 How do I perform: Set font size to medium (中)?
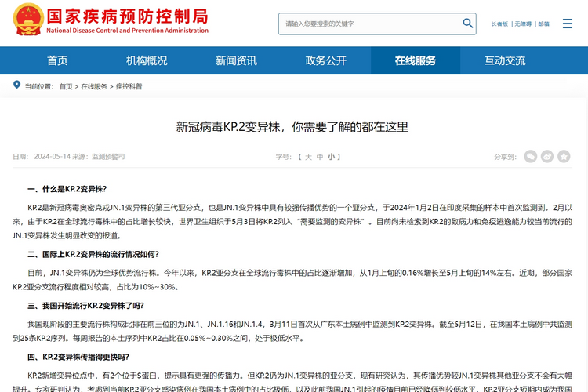tap(320, 157)
